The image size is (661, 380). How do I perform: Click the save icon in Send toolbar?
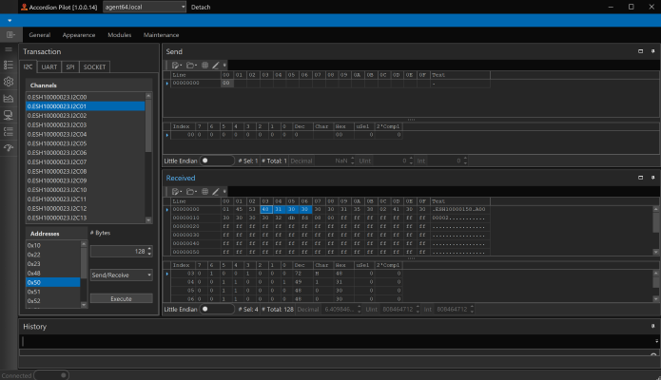[176, 65]
